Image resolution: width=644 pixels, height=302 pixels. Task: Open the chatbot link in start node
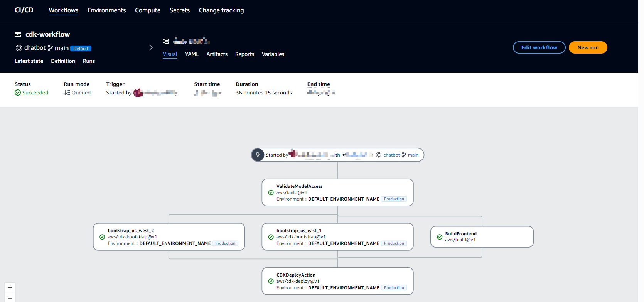391,155
